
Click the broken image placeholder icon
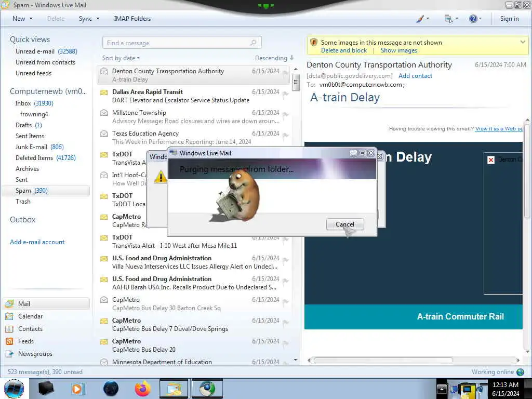tap(490, 160)
